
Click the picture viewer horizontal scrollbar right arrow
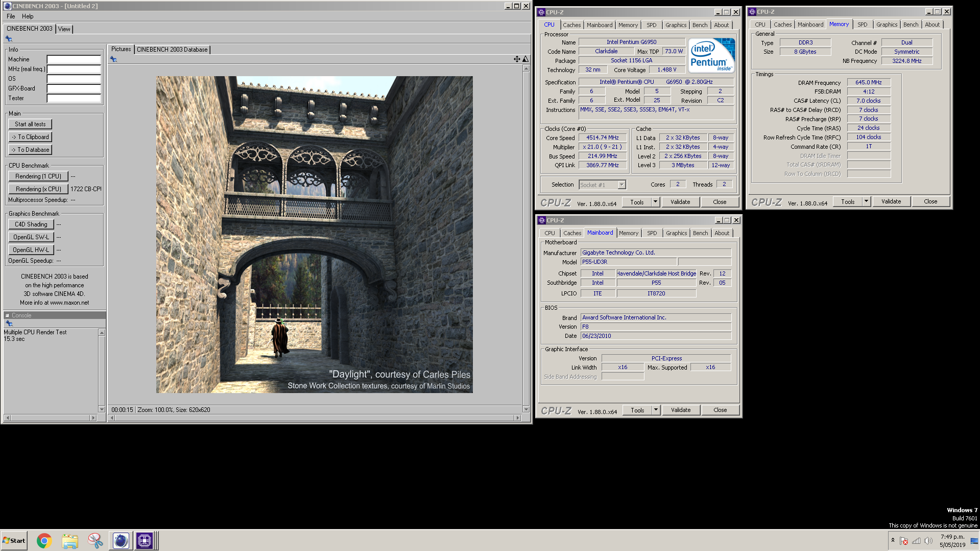click(x=517, y=418)
